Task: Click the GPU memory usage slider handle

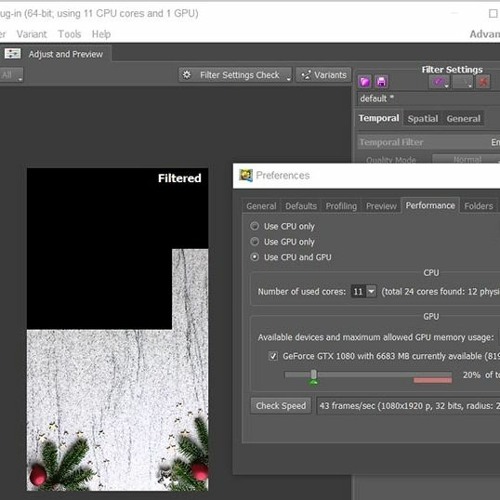Action: 314,375
